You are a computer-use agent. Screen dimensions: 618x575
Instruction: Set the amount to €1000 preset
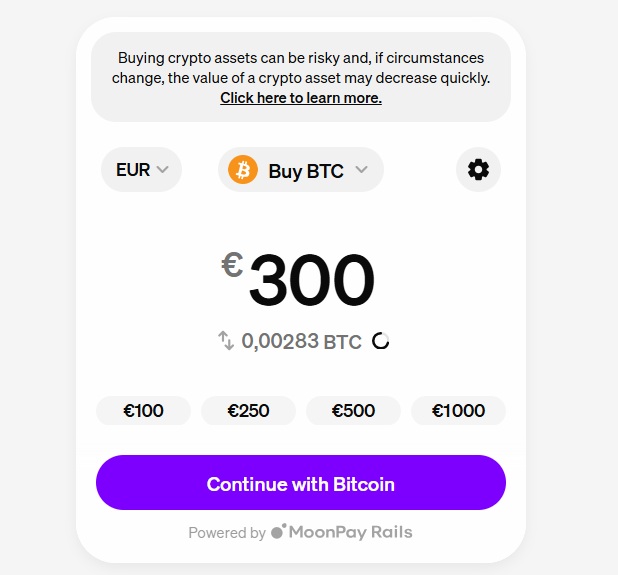tap(458, 410)
